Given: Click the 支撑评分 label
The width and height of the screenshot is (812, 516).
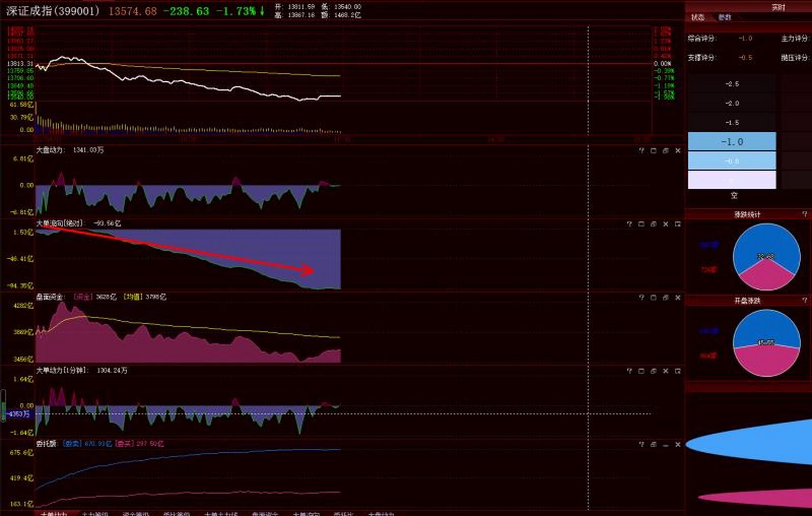Looking at the screenshot, I should pos(702,58).
